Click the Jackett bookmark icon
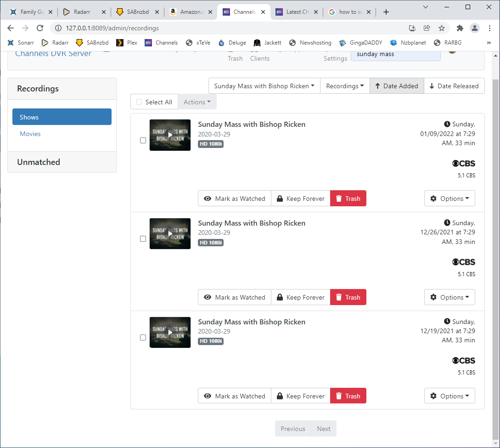Image resolution: width=500 pixels, height=448 pixels. [257, 43]
